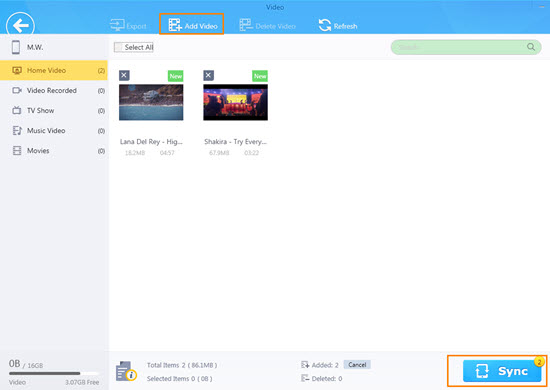Viewport: 550px width, 390px height.
Task: Select the M.W. device entry
Action: 54,47
